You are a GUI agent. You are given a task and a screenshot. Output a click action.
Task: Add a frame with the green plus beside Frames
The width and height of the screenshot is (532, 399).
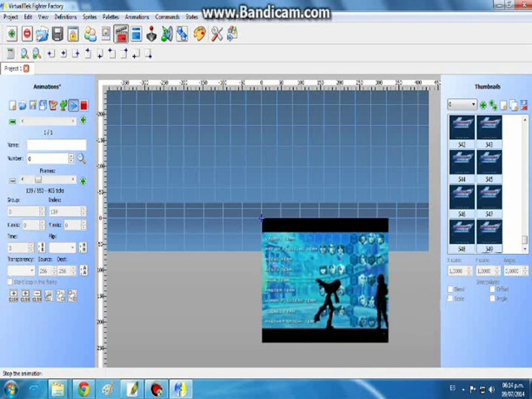pyautogui.click(x=83, y=182)
